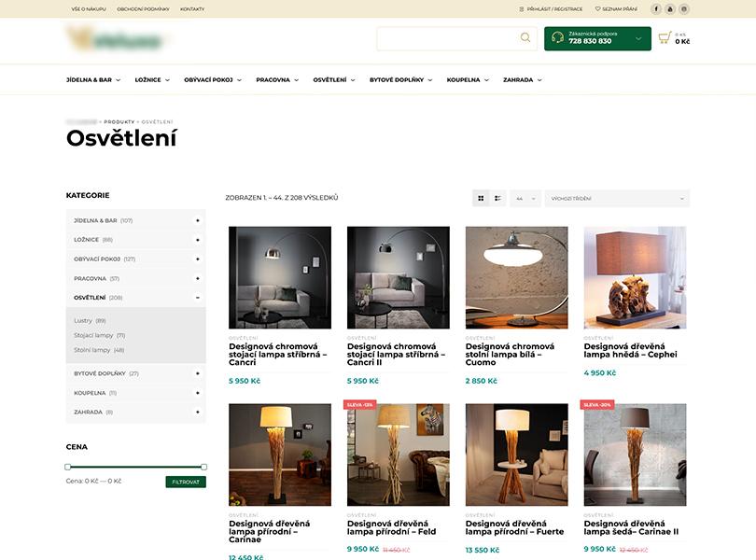The height and width of the screenshot is (560, 756).
Task: Open the items-per-page 44 dropdown
Action: 525,198
